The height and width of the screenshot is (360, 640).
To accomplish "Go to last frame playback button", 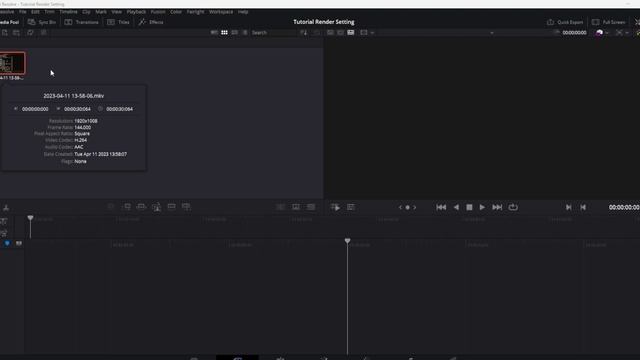I will 497,207.
